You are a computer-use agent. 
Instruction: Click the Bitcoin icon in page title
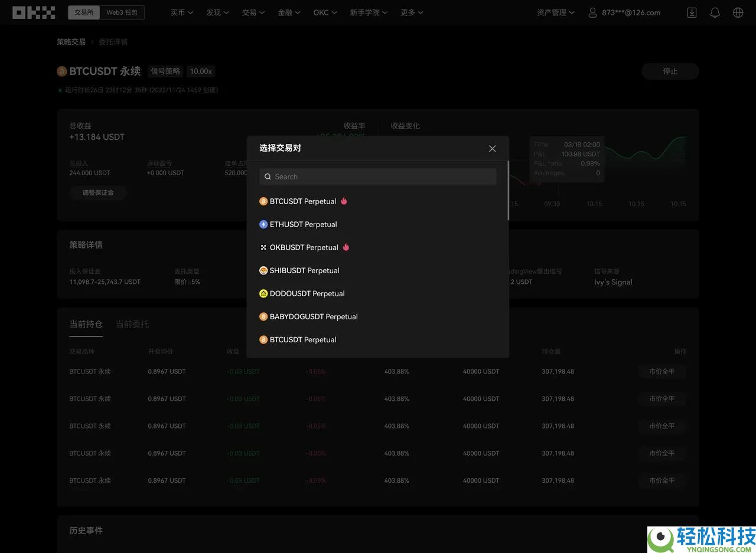point(61,71)
